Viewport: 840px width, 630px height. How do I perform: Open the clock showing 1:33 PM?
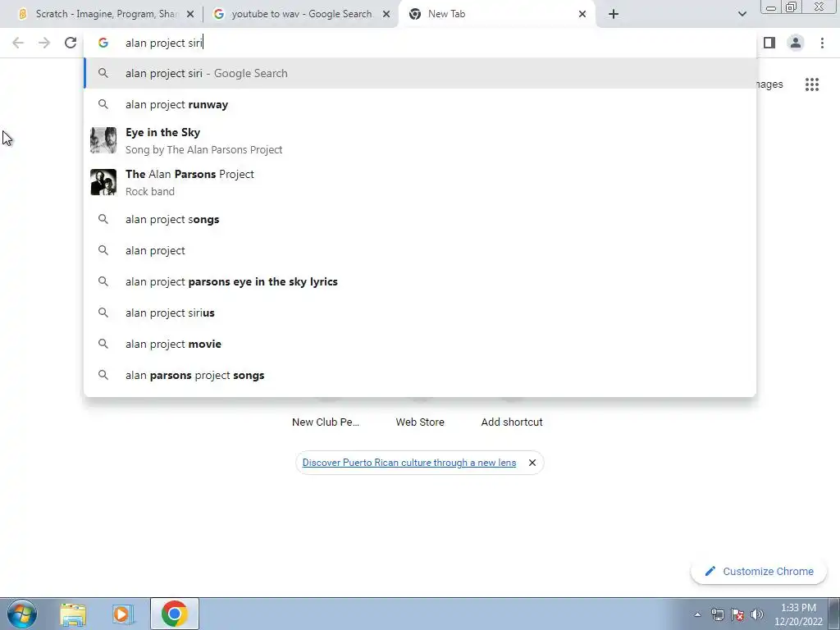pyautogui.click(x=798, y=614)
